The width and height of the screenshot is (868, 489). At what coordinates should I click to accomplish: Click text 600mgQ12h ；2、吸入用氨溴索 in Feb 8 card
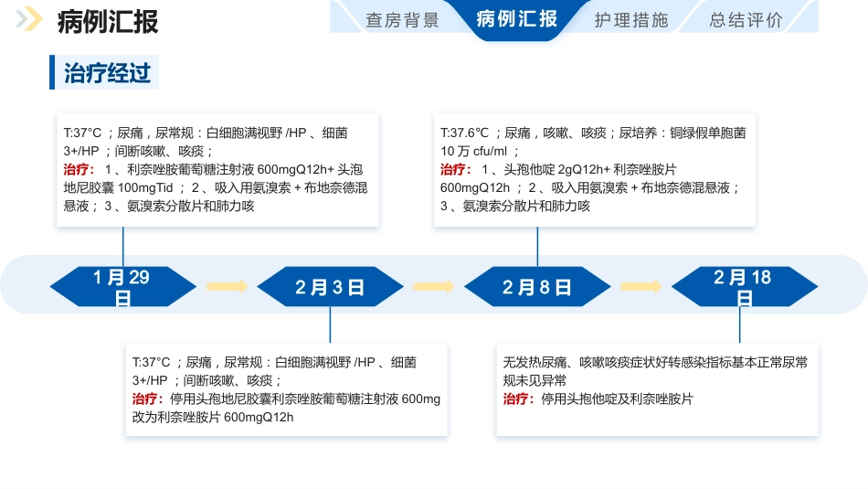(x=534, y=187)
